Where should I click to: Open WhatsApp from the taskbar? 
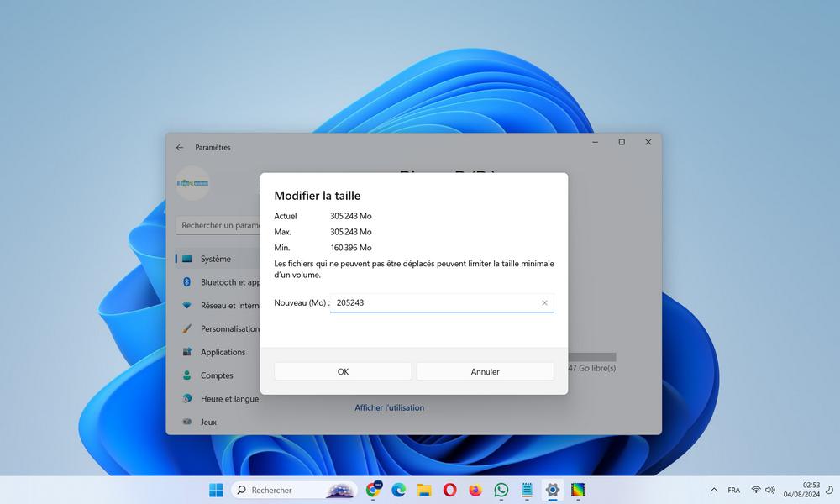pyautogui.click(x=501, y=490)
